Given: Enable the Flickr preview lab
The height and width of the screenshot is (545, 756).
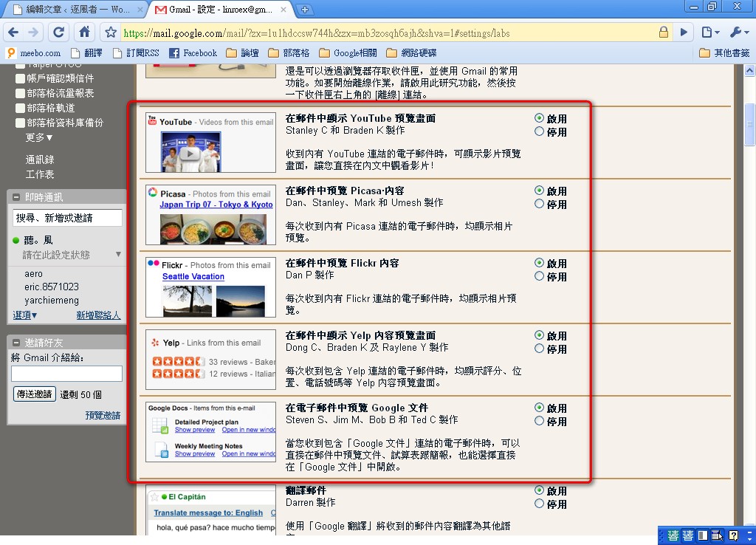Looking at the screenshot, I should (539, 263).
